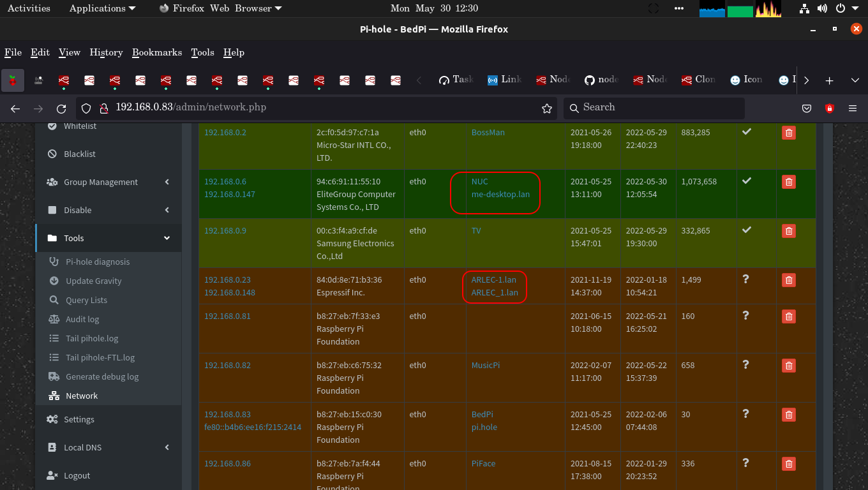
Task: Open the ARLEC_1.lan hostname link
Action: pos(495,293)
